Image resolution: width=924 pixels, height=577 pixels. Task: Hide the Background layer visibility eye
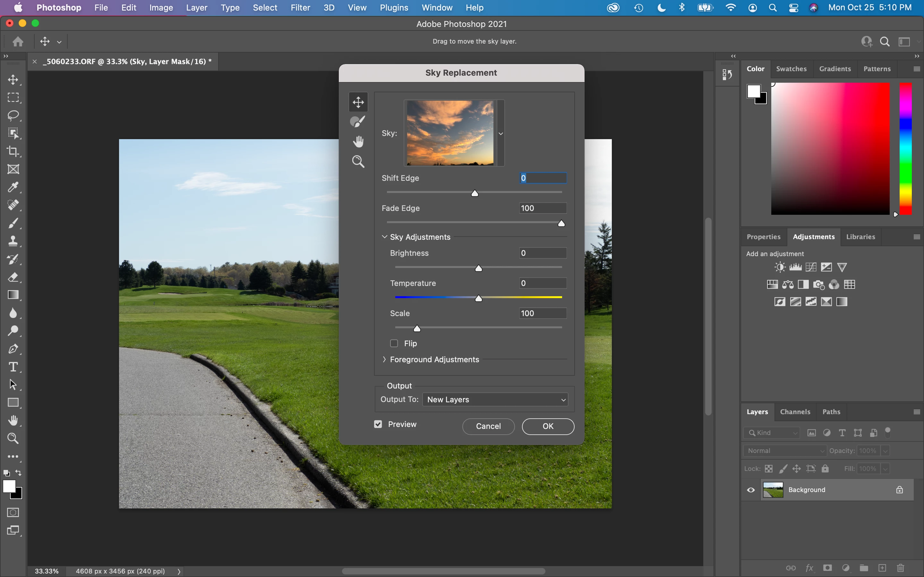point(751,490)
